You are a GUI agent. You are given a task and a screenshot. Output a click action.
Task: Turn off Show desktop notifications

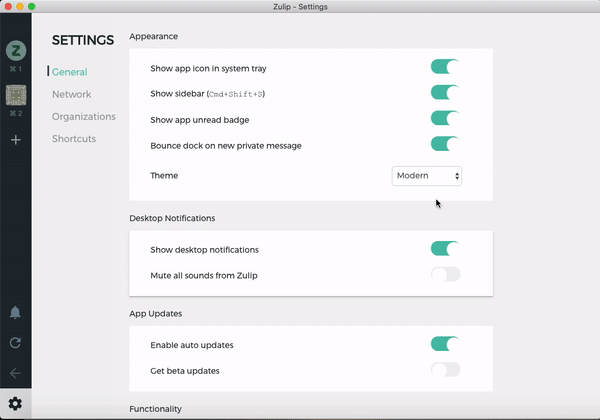pyautogui.click(x=445, y=249)
